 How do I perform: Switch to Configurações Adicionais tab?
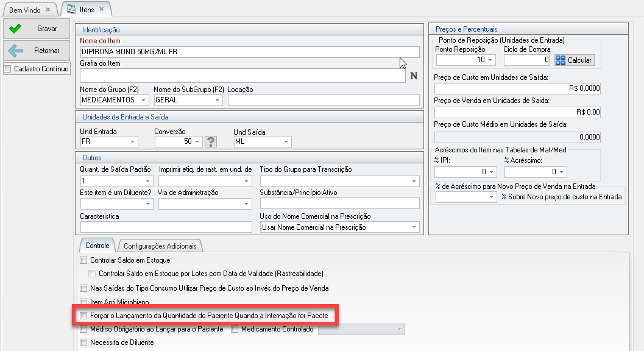[161, 246]
